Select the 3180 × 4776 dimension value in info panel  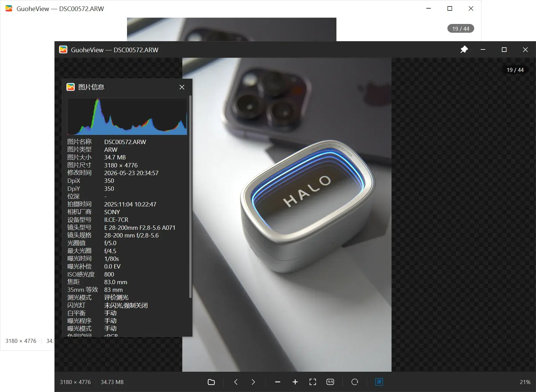pyautogui.click(x=121, y=165)
